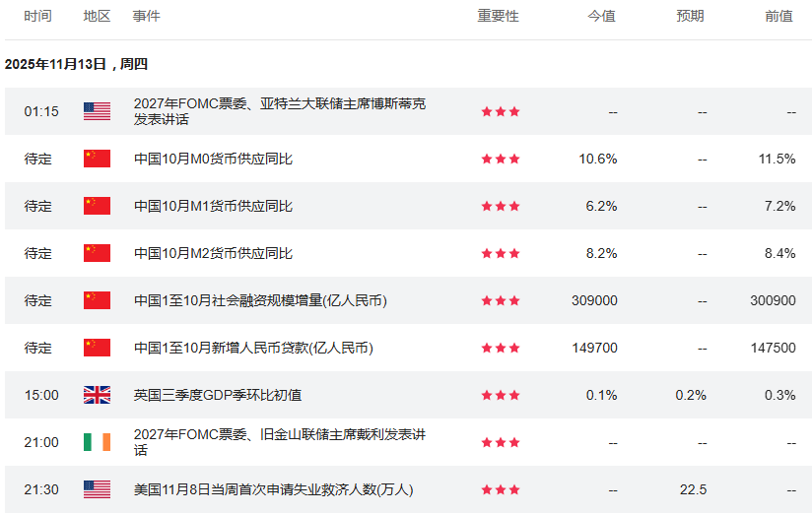The image size is (812, 514).
Task: Click previous value 147500 for 人民币贷款
Action: point(774,348)
